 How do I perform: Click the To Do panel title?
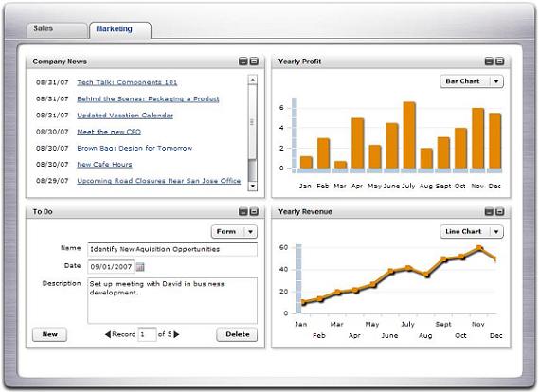click(x=43, y=212)
